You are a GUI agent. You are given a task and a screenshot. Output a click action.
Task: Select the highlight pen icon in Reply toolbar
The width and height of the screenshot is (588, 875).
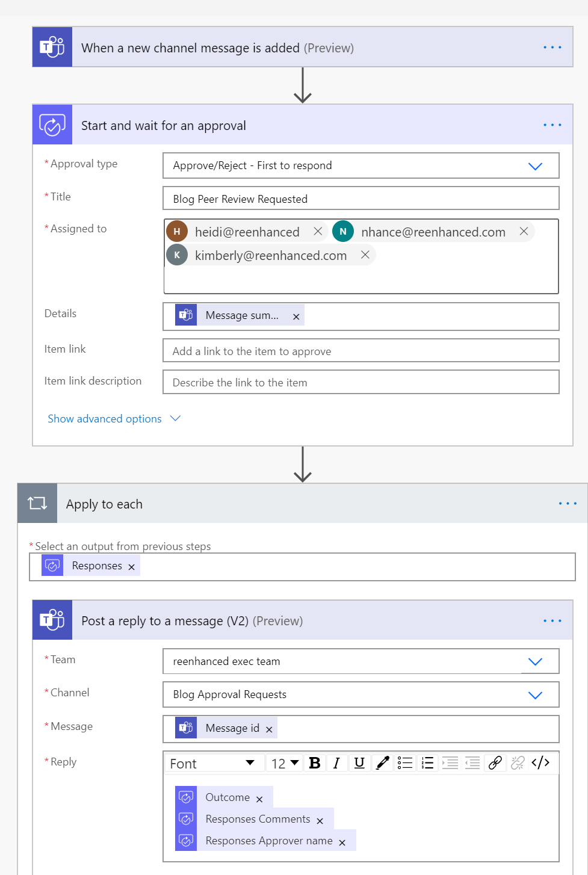tap(382, 762)
